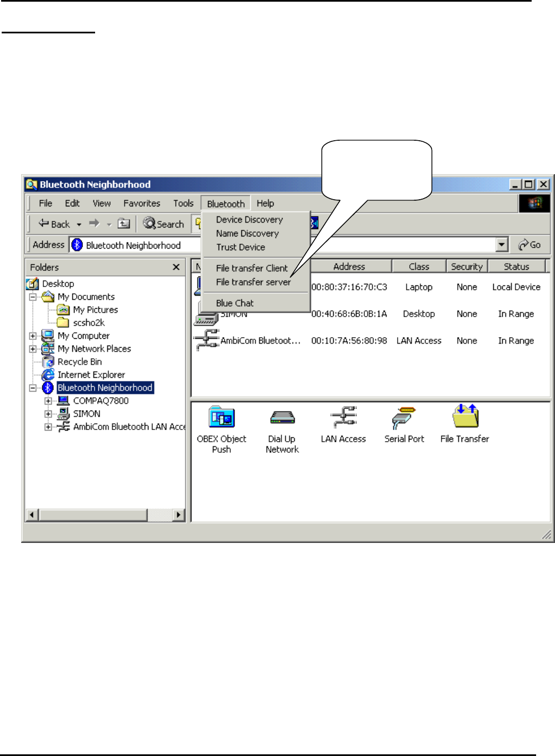Expand the My Network Places tree node
555x756 pixels.
33,349
